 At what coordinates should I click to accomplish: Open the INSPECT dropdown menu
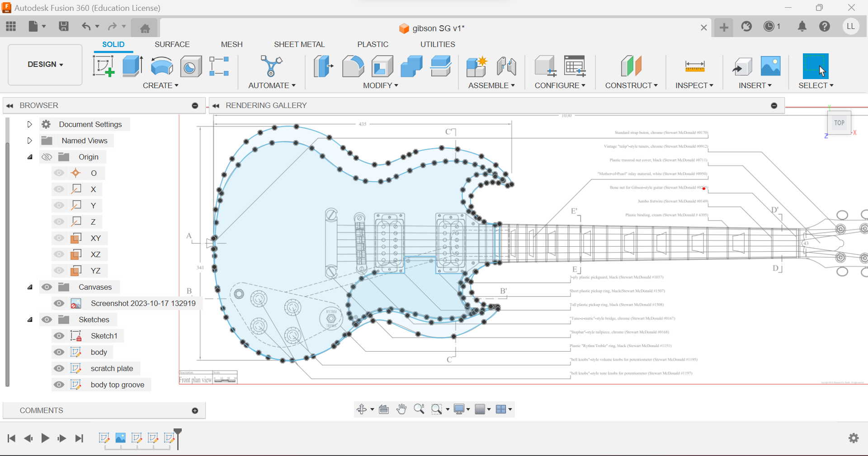point(694,85)
